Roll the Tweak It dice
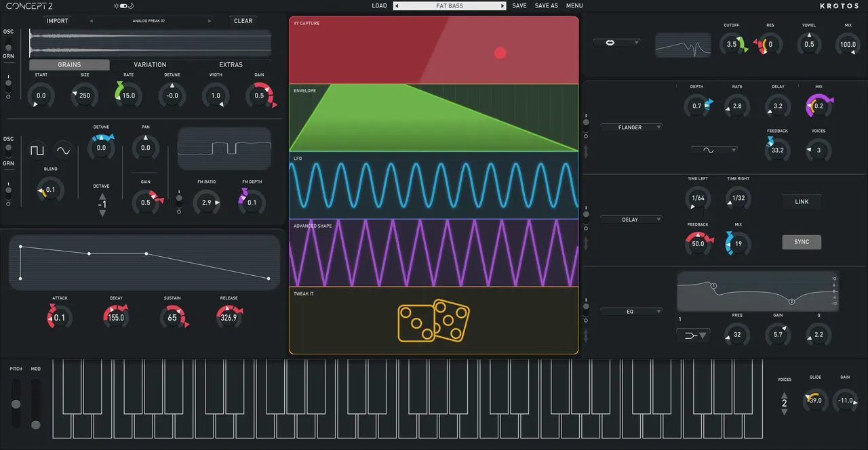This screenshot has width=868, height=450. click(x=433, y=320)
